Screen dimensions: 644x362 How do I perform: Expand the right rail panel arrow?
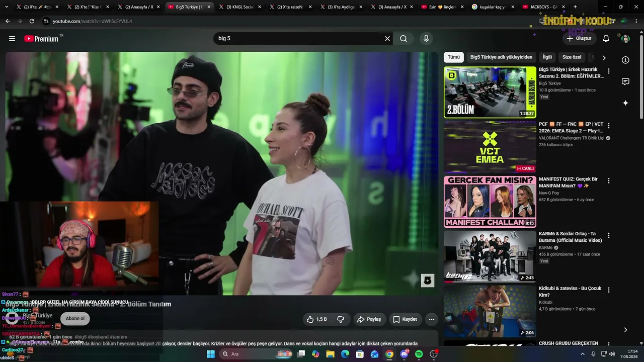[625, 330]
